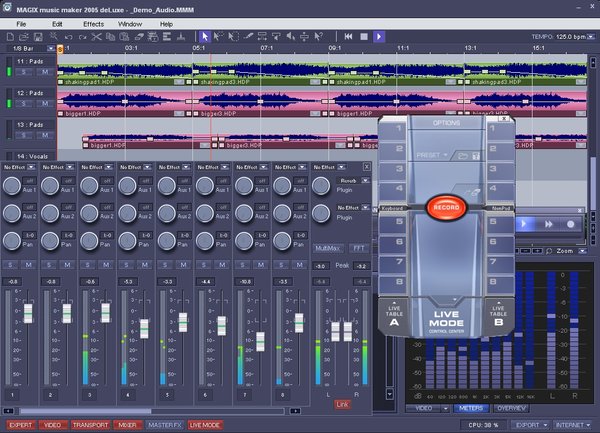Mute mixer channel 3
The height and width of the screenshot is (433, 600).
[106, 265]
